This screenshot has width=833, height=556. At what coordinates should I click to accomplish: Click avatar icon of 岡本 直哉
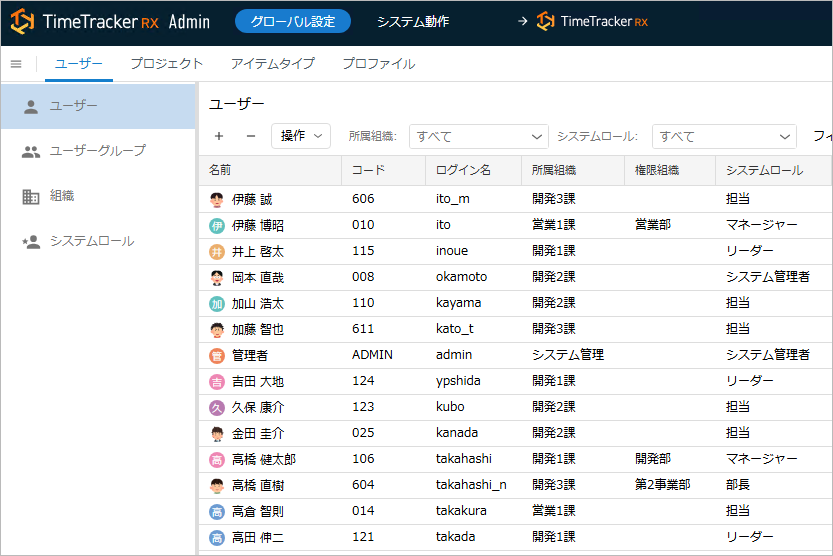(x=217, y=277)
